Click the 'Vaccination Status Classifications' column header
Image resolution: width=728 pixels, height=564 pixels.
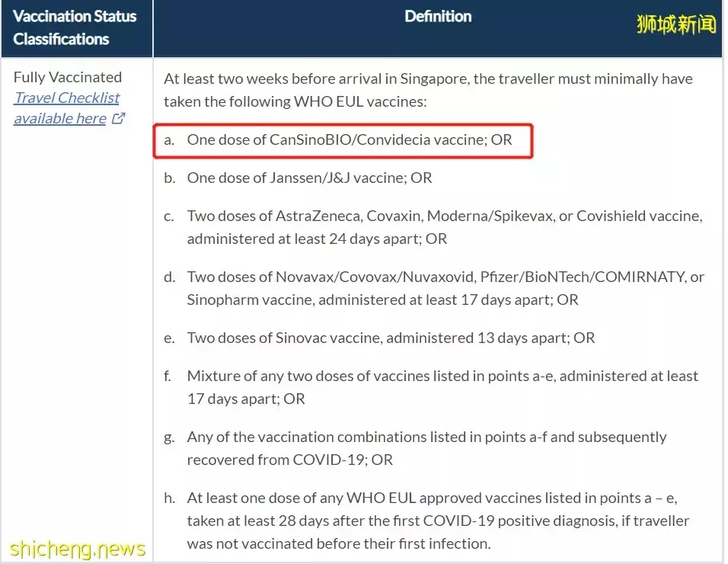point(75,27)
